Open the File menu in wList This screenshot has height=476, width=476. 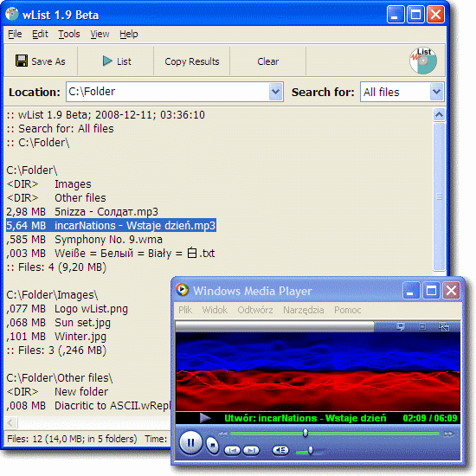point(15,34)
